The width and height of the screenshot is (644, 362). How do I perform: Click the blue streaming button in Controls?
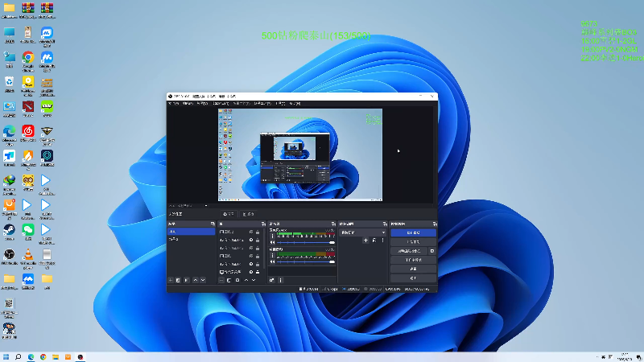coord(413,232)
